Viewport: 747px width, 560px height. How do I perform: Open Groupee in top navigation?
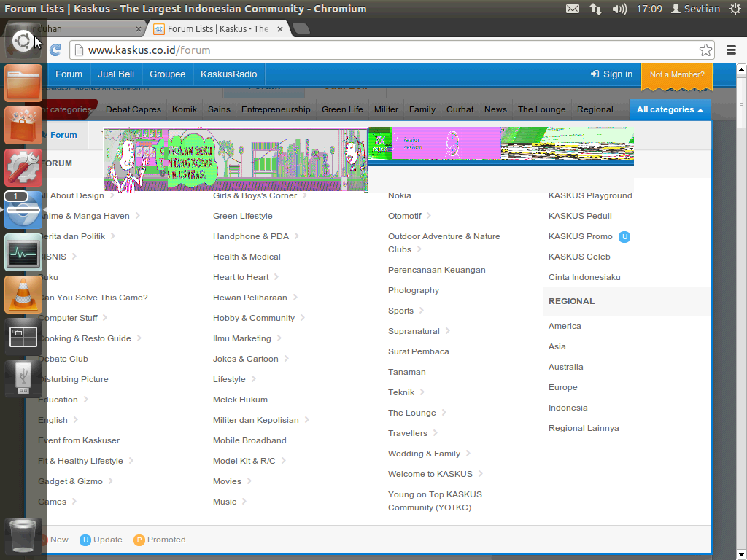(167, 74)
